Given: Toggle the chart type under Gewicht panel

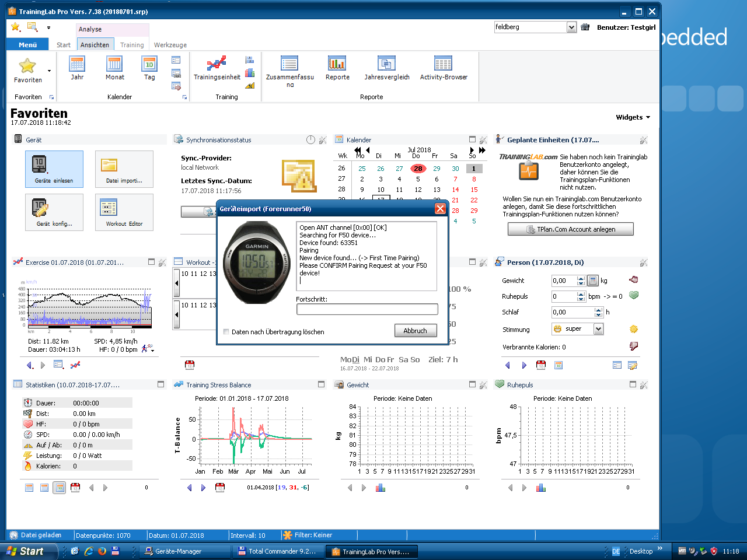Looking at the screenshot, I should click(x=381, y=488).
